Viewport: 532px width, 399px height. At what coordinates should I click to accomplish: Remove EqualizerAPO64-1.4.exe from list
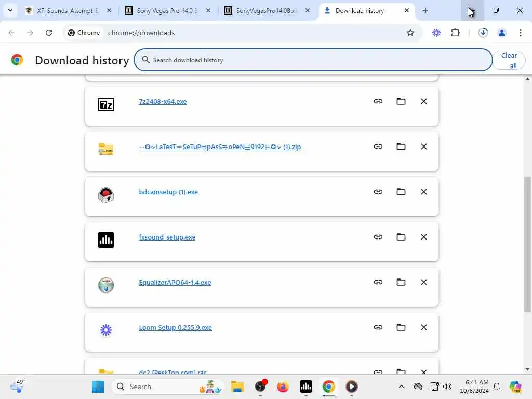[424, 282]
